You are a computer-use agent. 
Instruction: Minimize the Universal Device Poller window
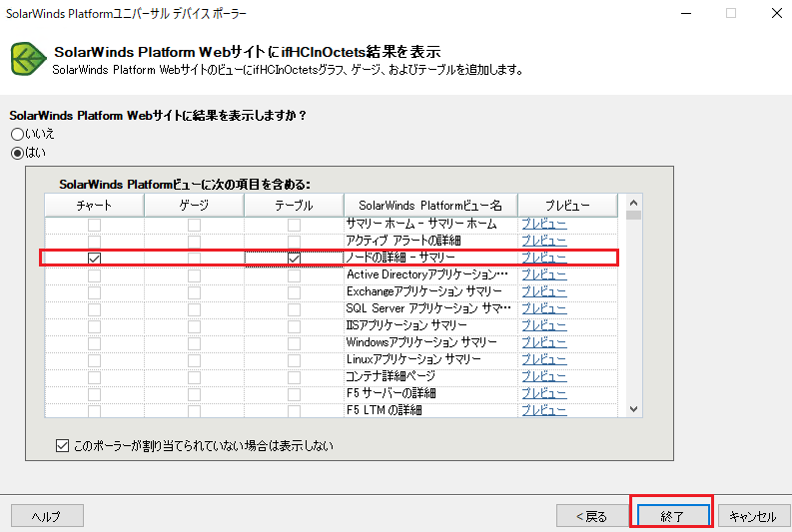[686, 14]
